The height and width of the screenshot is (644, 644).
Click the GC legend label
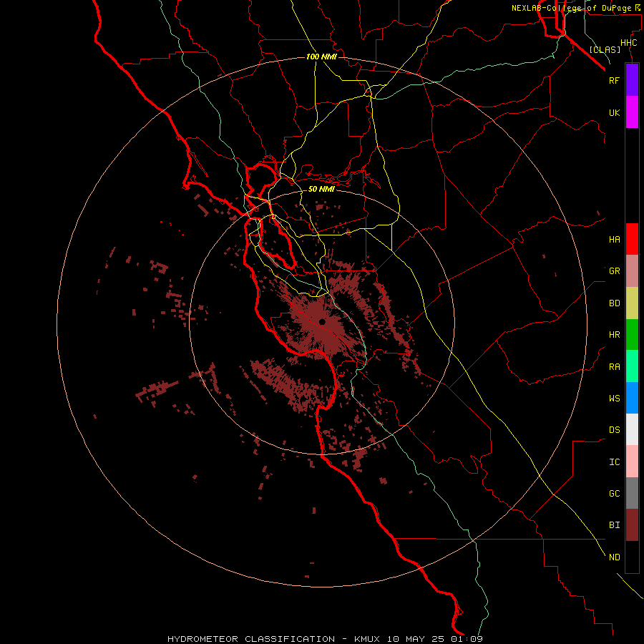(614, 494)
